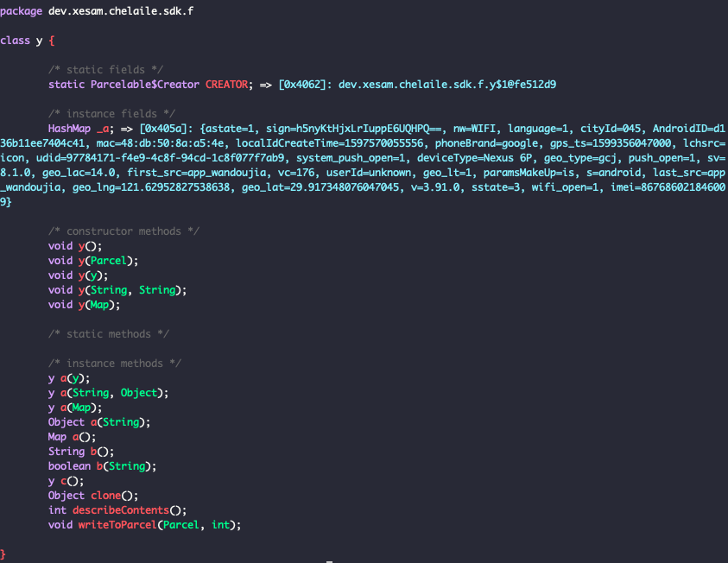Click the package name dev.xesam.chelaile.sdk.f
Viewport: 728px width, 563px height.
pyautogui.click(x=121, y=11)
